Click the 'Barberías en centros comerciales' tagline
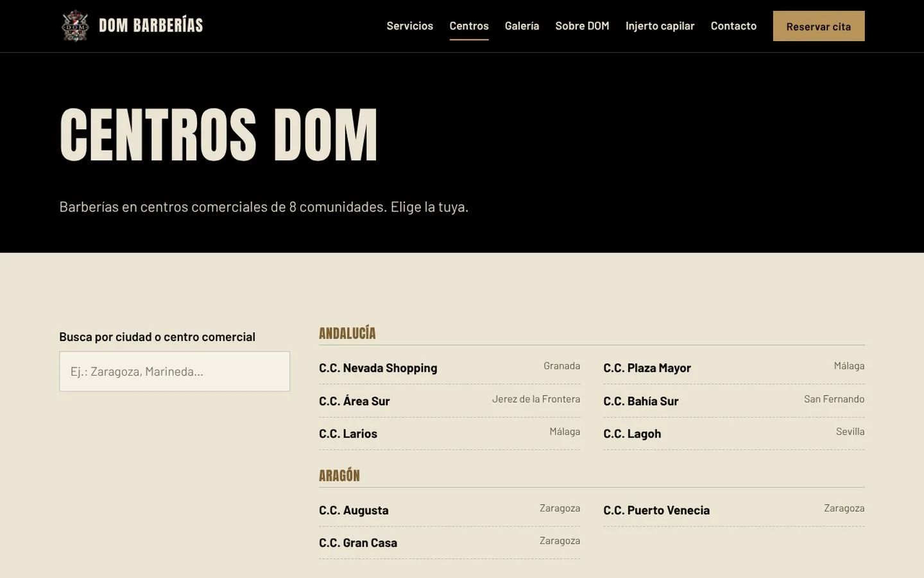This screenshot has height=578, width=924. click(264, 207)
